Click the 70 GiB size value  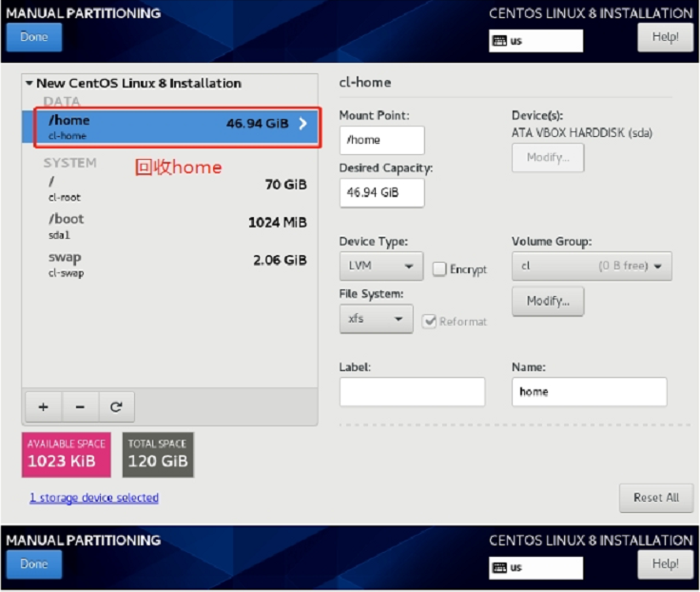click(x=285, y=185)
